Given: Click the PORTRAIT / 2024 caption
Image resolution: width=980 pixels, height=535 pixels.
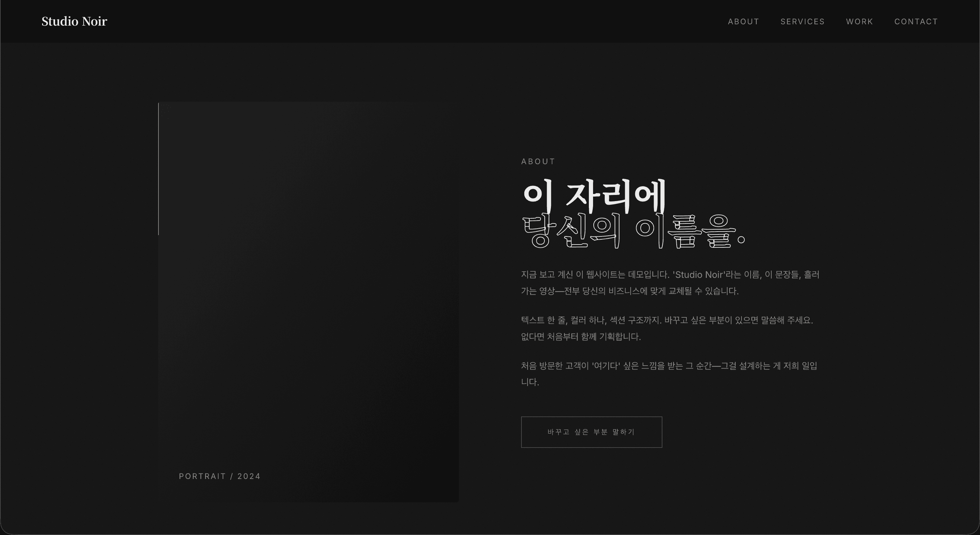Looking at the screenshot, I should coord(219,476).
